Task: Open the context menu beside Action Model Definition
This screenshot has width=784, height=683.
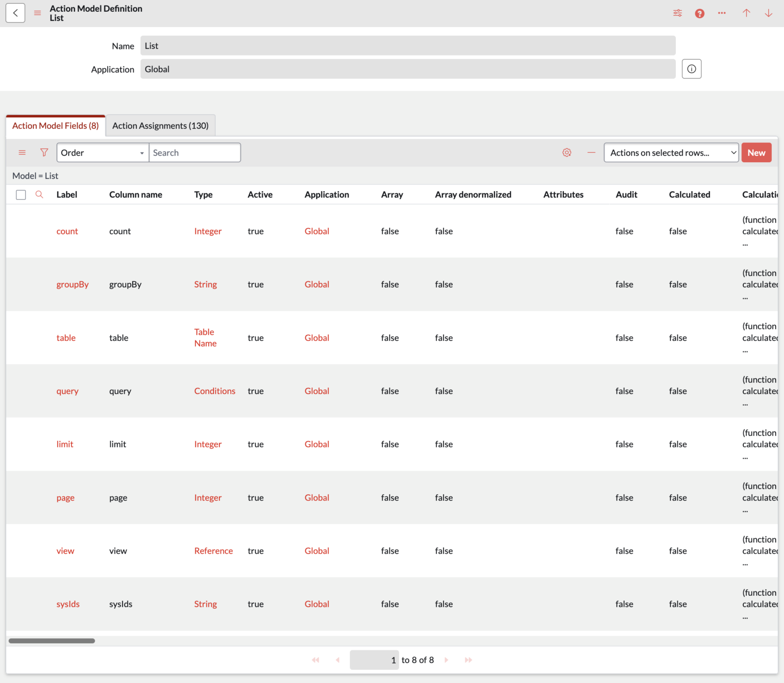Action: click(38, 13)
